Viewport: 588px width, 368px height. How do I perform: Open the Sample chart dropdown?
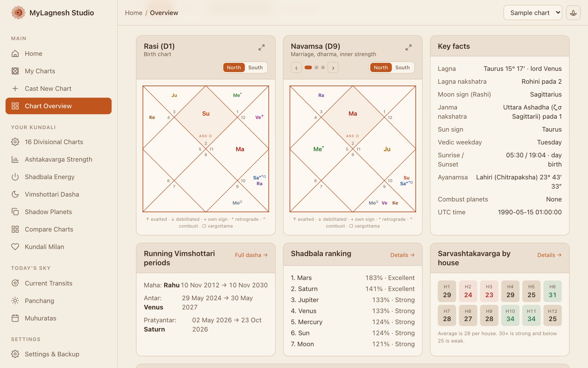pyautogui.click(x=533, y=13)
